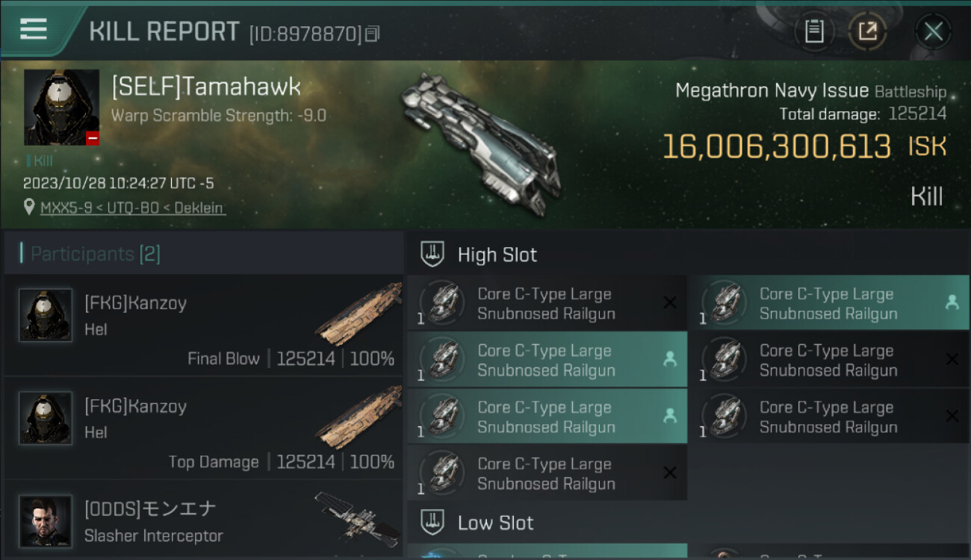The image size is (971, 560).
Task: Select the Top Damage Kanzoy participant row
Action: tap(203, 429)
